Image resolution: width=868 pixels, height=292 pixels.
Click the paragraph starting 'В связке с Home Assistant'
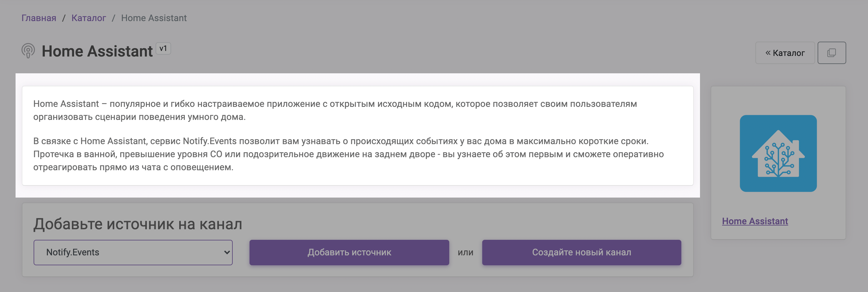point(348,154)
